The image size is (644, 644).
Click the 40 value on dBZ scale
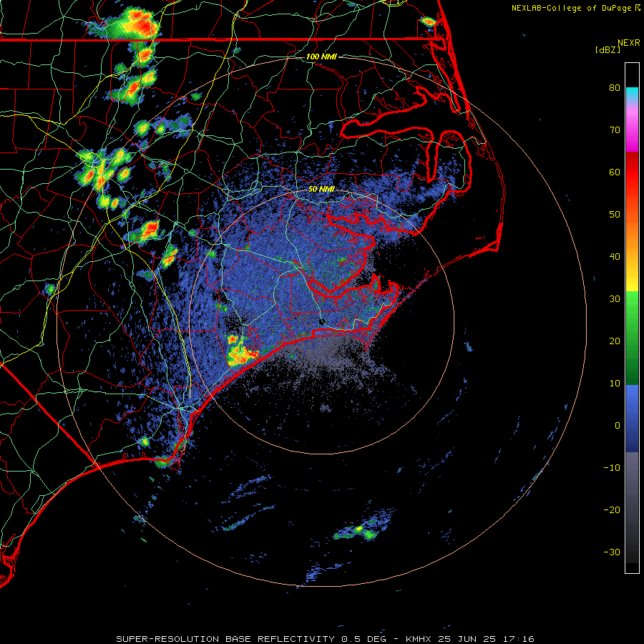[x=615, y=257]
